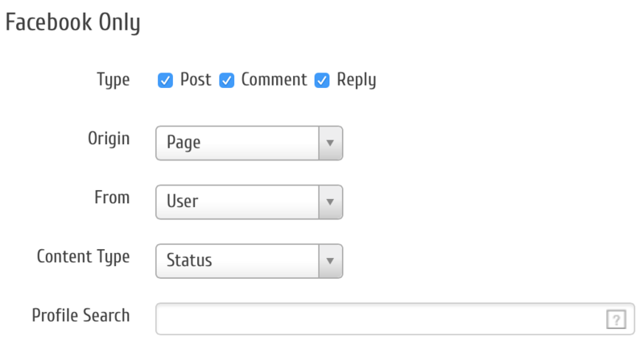The image size is (644, 349).
Task: Click the Content Type field label
Action: (83, 256)
